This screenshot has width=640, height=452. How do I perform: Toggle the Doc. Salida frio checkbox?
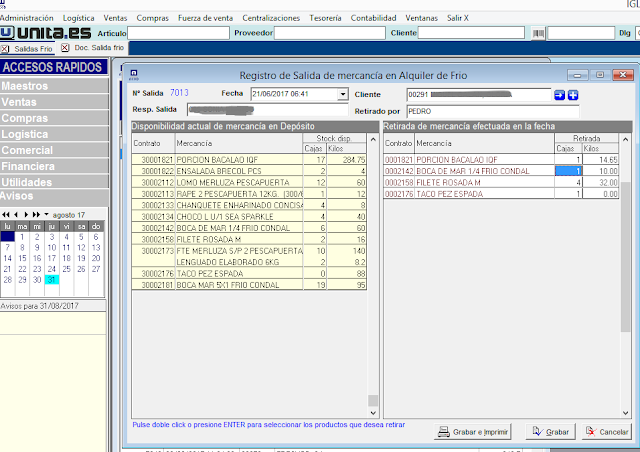click(x=65, y=48)
